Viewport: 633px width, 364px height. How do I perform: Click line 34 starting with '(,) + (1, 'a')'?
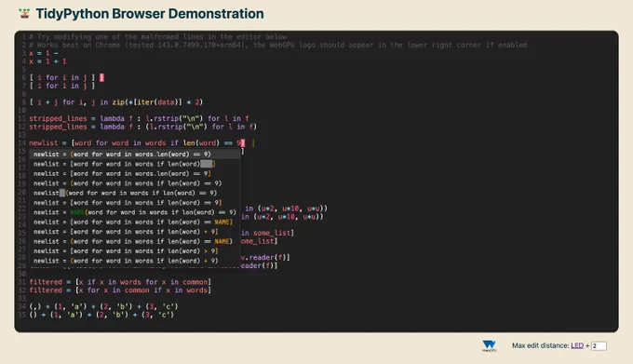click(x=103, y=306)
